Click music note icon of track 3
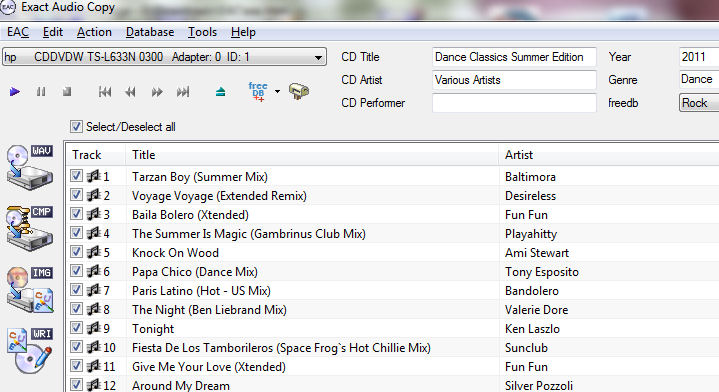 pyautogui.click(x=94, y=214)
